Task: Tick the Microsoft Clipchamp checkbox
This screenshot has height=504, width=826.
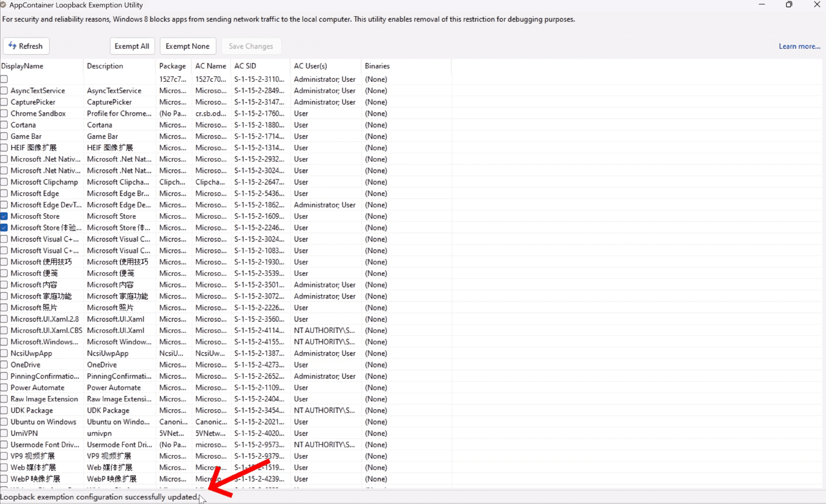Action: tap(4, 182)
